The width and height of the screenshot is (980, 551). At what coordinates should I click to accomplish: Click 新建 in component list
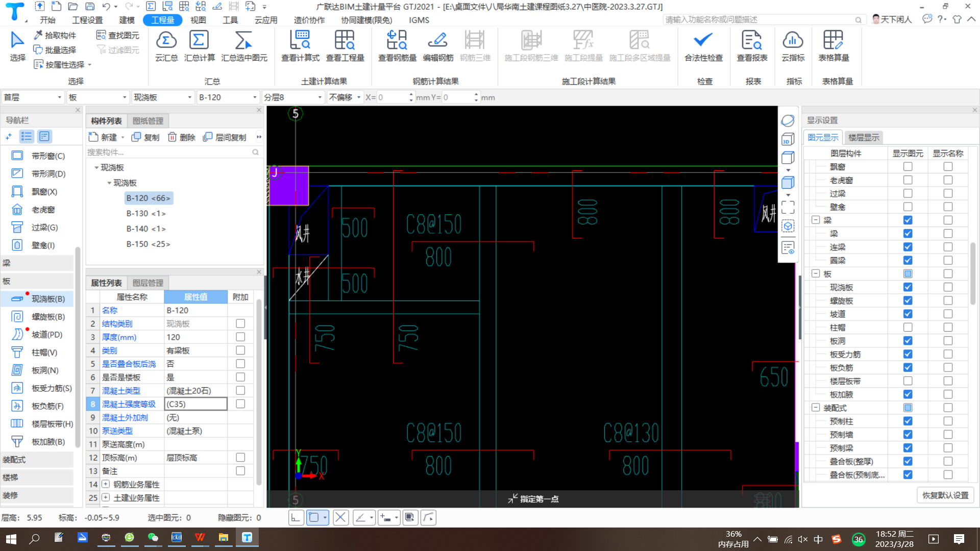coord(107,137)
